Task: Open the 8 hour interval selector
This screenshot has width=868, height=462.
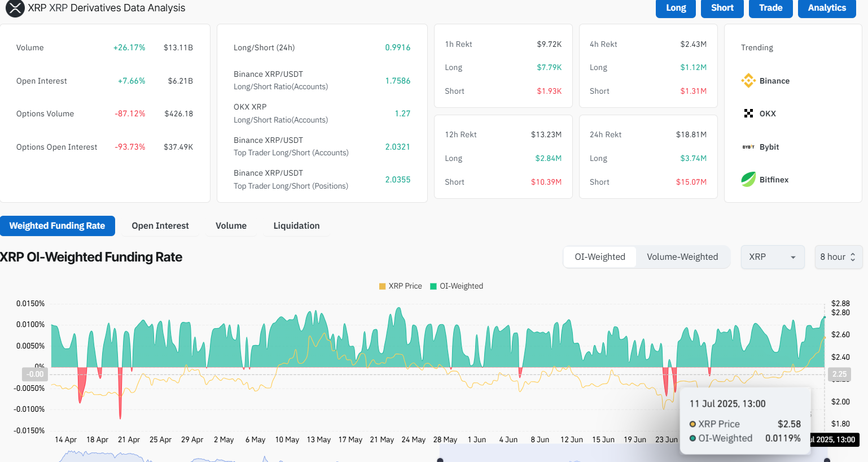Action: [839, 257]
